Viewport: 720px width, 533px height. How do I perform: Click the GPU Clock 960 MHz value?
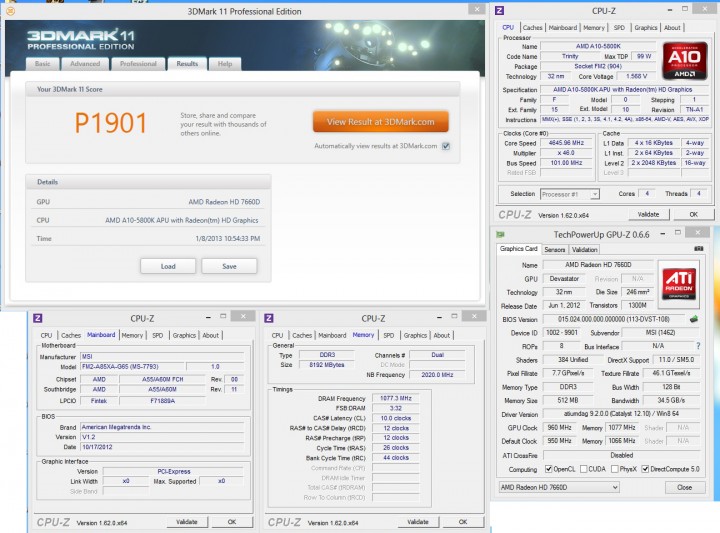559,427
